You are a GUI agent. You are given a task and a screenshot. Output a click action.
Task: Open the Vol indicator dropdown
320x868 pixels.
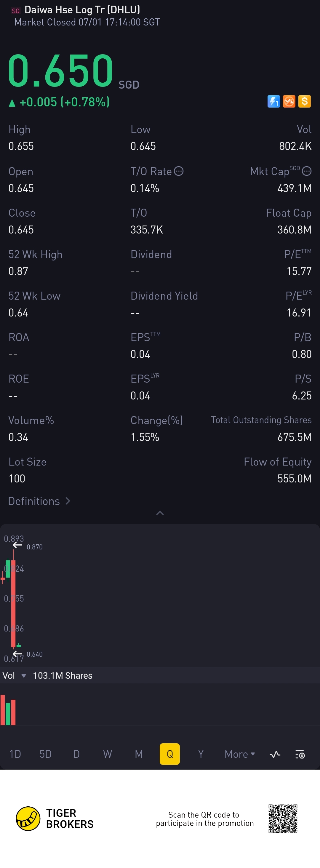pos(24,676)
